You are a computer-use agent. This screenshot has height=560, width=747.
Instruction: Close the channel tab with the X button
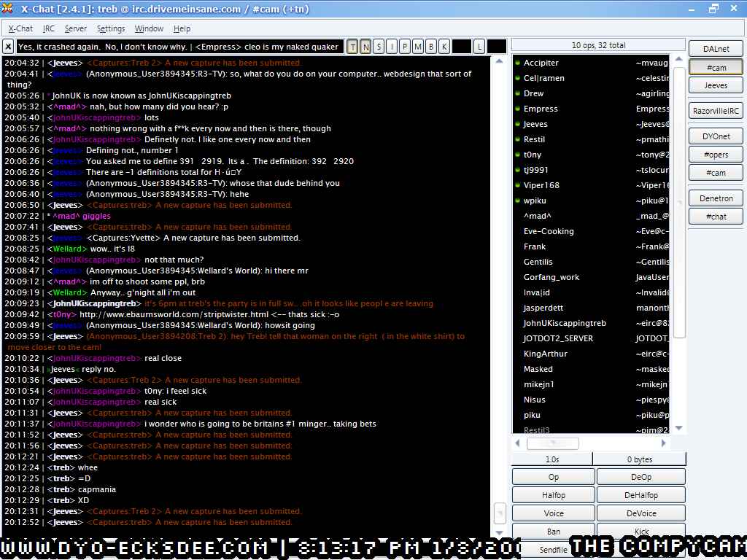click(x=8, y=47)
